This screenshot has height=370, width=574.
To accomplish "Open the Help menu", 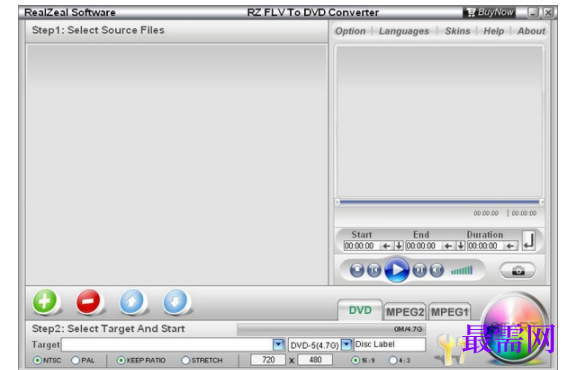I will (x=493, y=31).
